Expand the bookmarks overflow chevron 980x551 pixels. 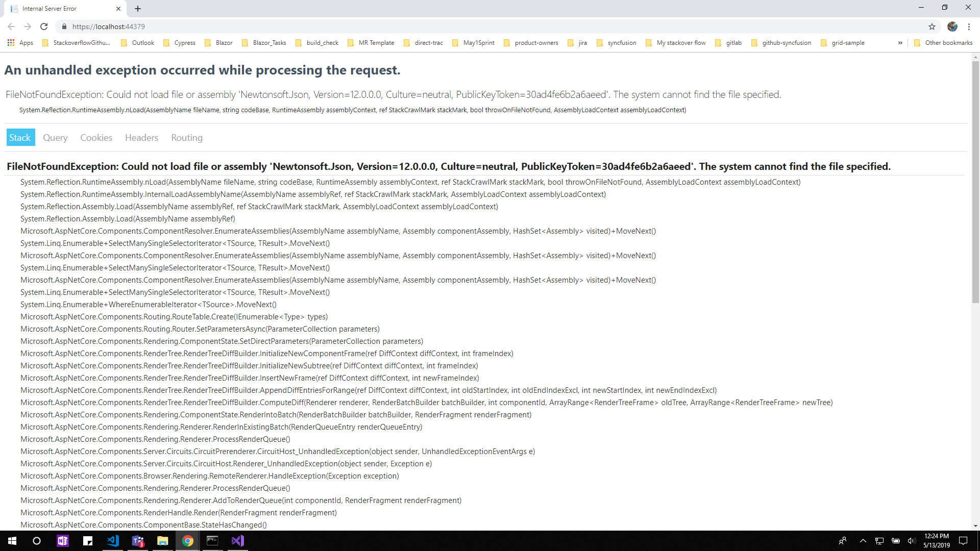pos(900,43)
